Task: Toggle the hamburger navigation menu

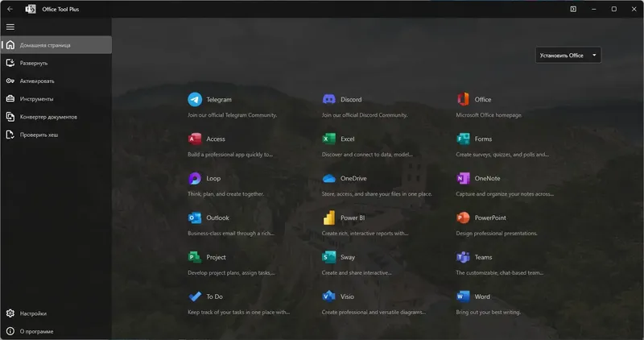Action: tap(10, 27)
